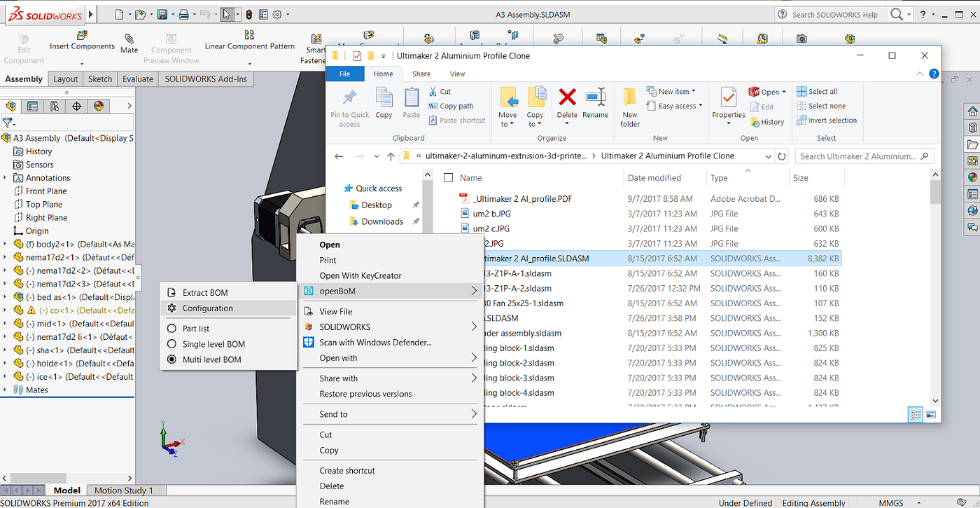Viewport: 980px width, 508px height.
Task: Click Rename in Explorer ribbon
Action: [x=595, y=102]
